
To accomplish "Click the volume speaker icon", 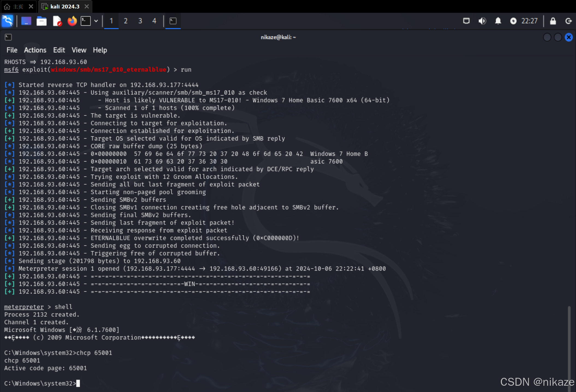I will tap(482, 21).
